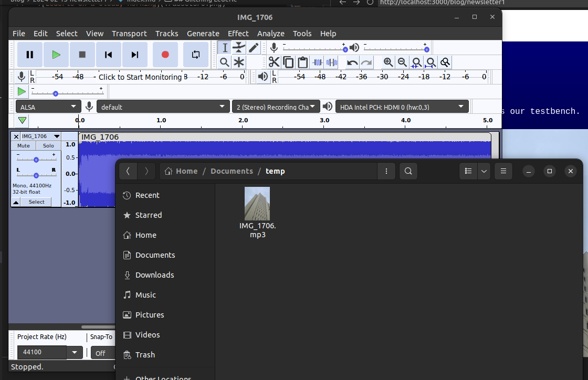Screen dimensions: 588x380
Task: Open the Effect menu
Action: pos(238,34)
